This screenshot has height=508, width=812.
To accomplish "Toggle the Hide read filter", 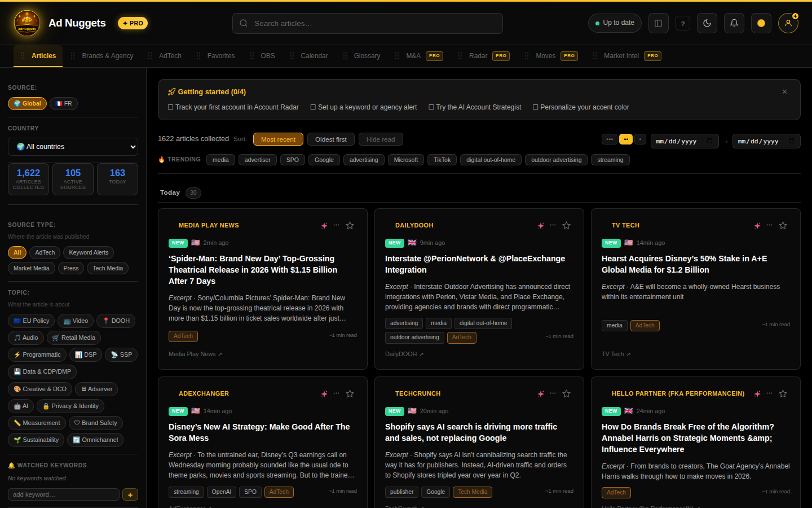I will point(381,139).
